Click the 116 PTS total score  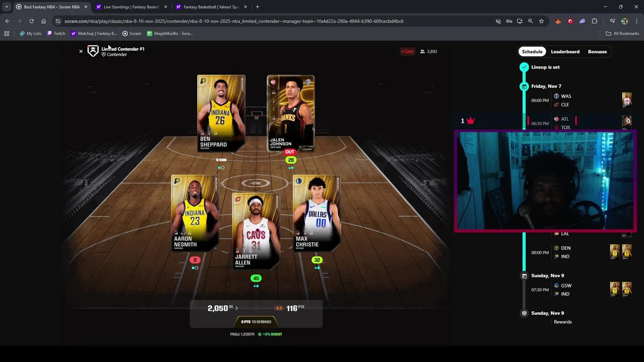(x=295, y=308)
